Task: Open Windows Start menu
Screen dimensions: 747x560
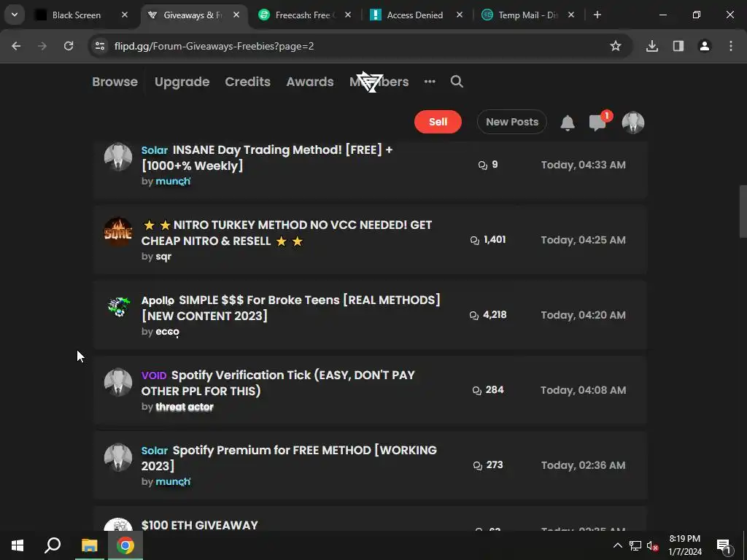Action: coord(18,545)
